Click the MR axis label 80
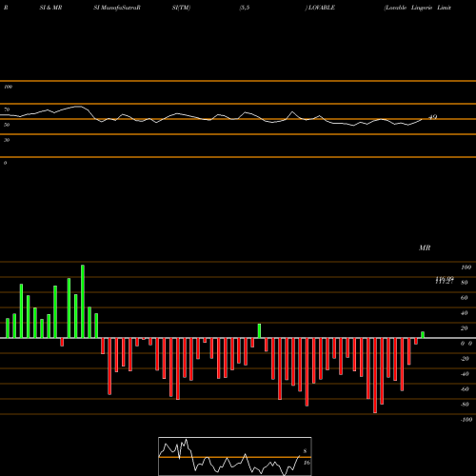The width and height of the screenshot is (476, 476). tap(465, 283)
